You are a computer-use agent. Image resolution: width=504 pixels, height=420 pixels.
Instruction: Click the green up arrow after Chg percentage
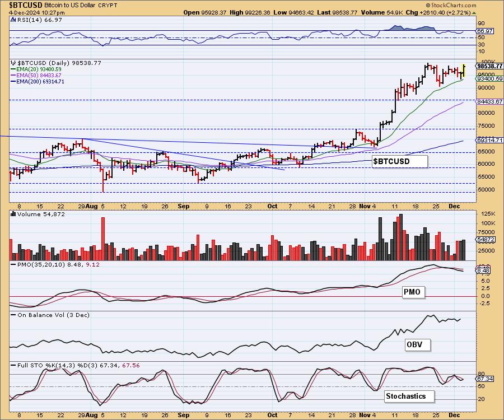[474, 13]
